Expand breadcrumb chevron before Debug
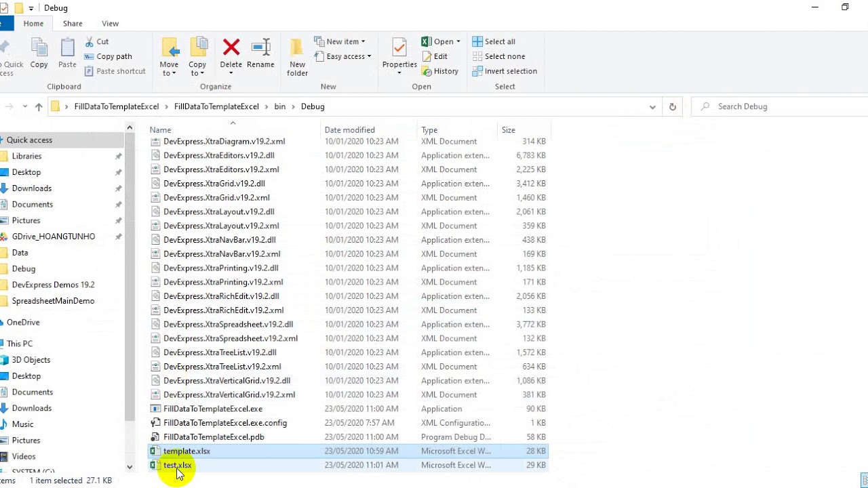Image resolution: width=868 pixels, height=488 pixels. click(x=294, y=106)
